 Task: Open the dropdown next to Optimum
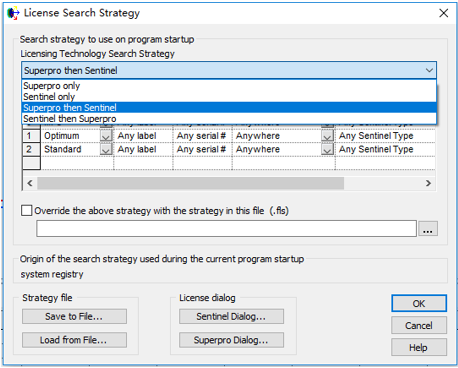[x=106, y=136]
